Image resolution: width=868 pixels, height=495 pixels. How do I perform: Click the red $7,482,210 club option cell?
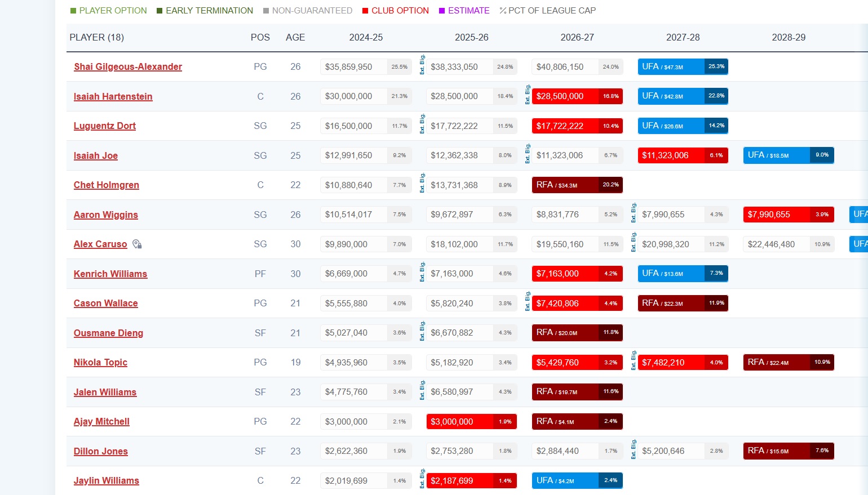[x=683, y=362]
